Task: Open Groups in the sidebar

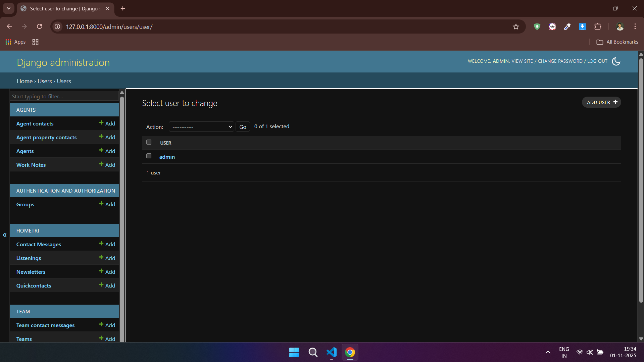Action: tap(25, 205)
